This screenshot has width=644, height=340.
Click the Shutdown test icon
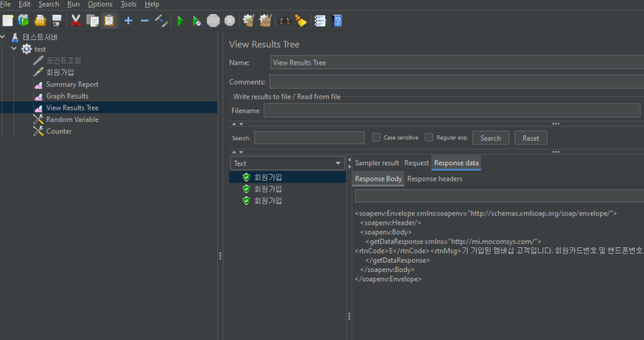[x=229, y=21]
